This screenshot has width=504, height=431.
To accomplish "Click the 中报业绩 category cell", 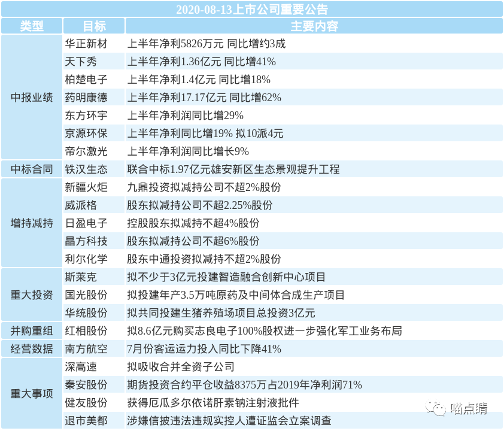I will pyautogui.click(x=32, y=98).
